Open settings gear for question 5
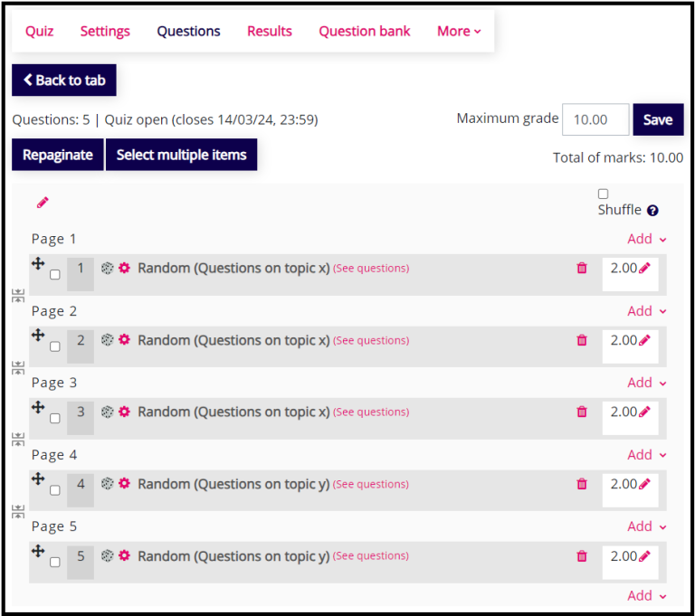This screenshot has width=695, height=616. pos(125,555)
